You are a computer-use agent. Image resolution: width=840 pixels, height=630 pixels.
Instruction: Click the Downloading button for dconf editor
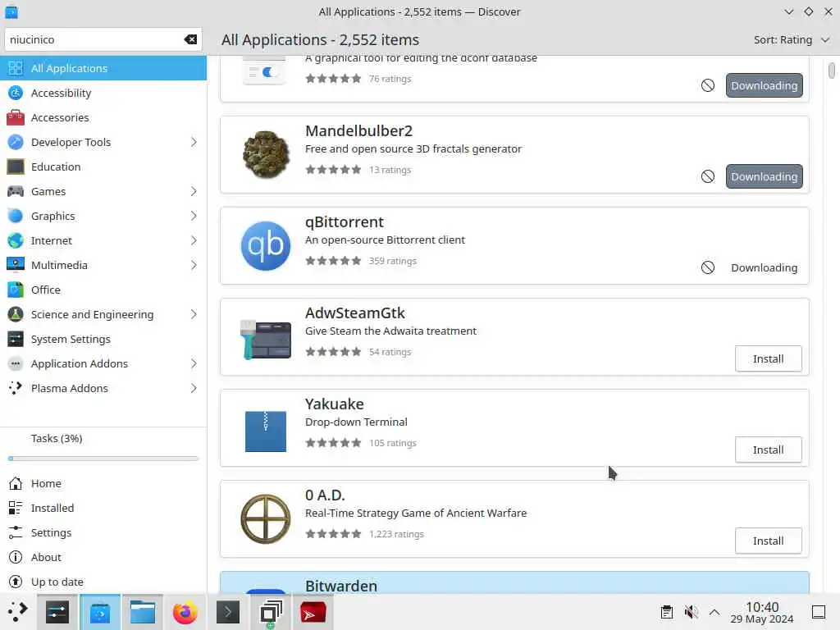(x=764, y=85)
